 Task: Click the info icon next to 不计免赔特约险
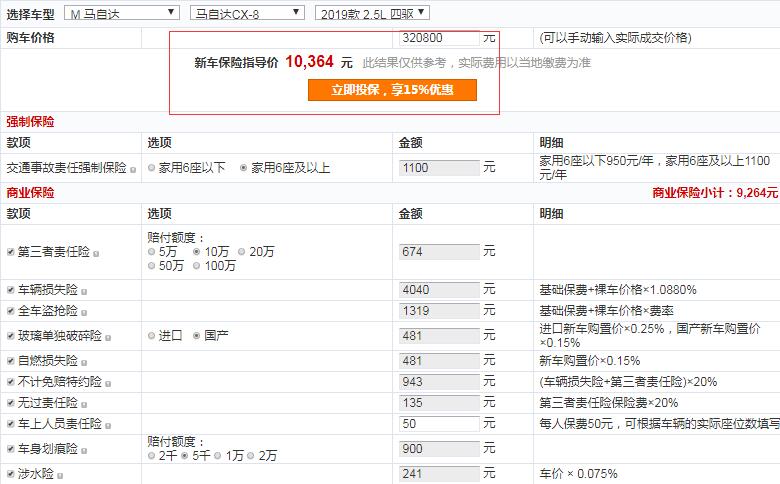[108, 384]
